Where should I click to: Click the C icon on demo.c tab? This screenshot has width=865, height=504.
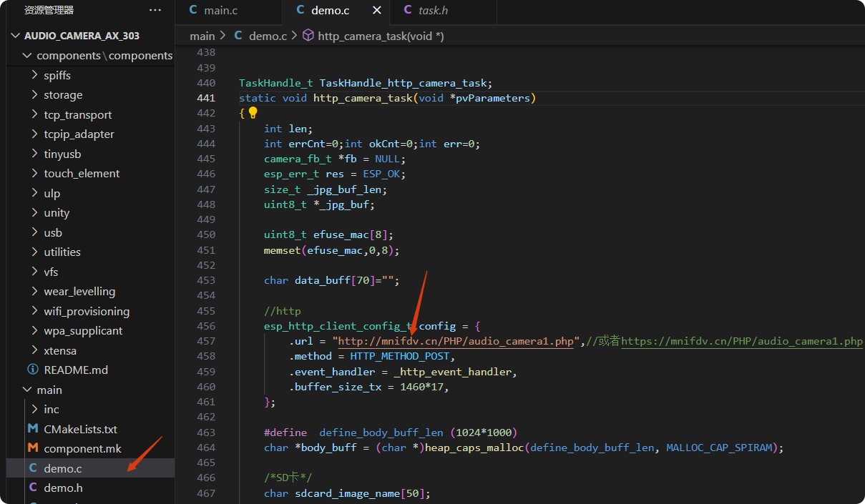click(x=300, y=10)
